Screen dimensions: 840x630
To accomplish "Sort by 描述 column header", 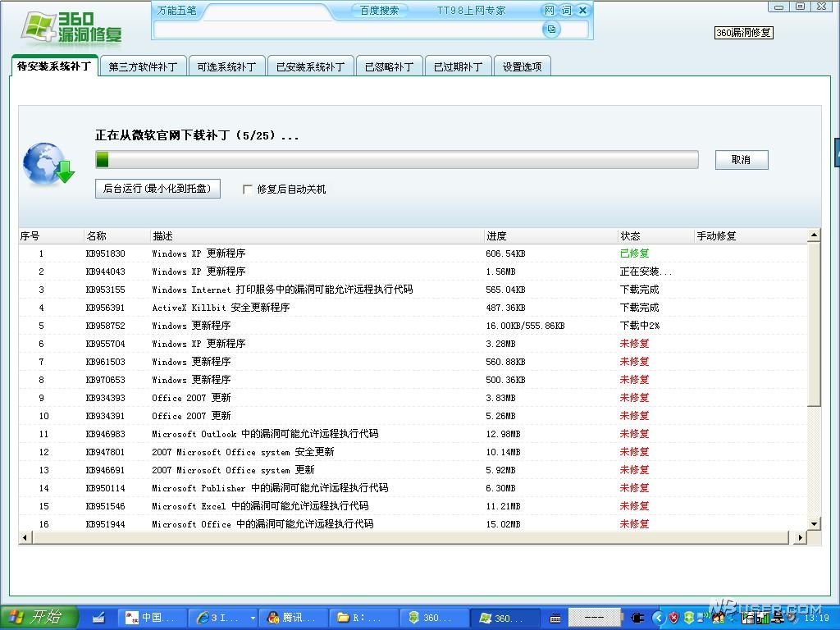I will [317, 235].
